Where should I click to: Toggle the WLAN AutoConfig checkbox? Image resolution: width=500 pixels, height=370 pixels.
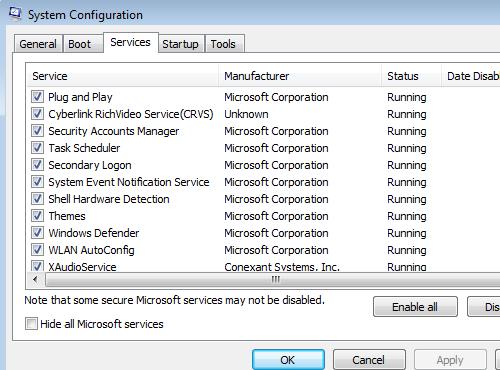[37, 250]
